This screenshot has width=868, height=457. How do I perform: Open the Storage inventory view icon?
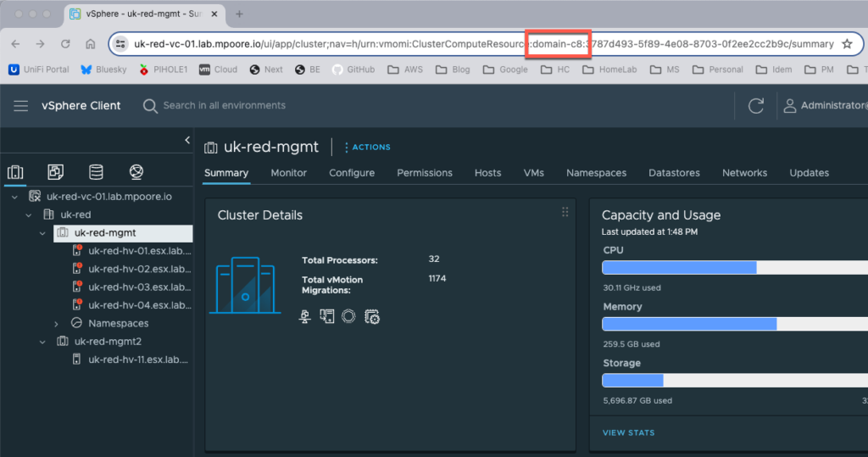tap(96, 172)
